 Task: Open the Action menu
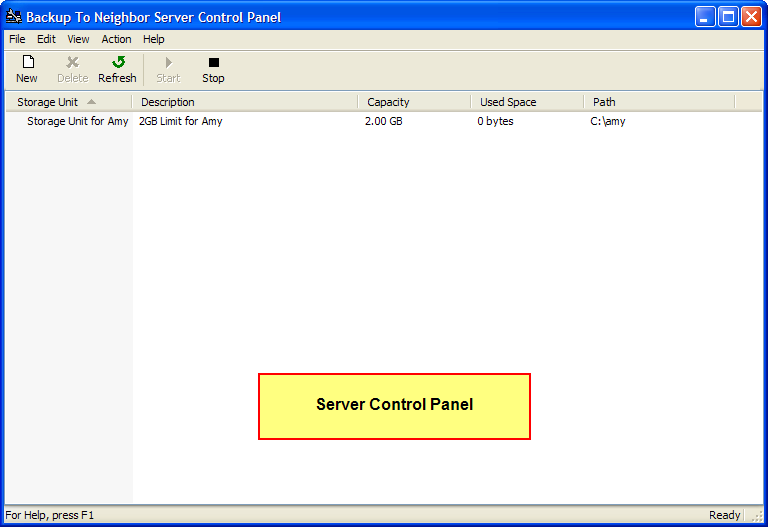(116, 39)
